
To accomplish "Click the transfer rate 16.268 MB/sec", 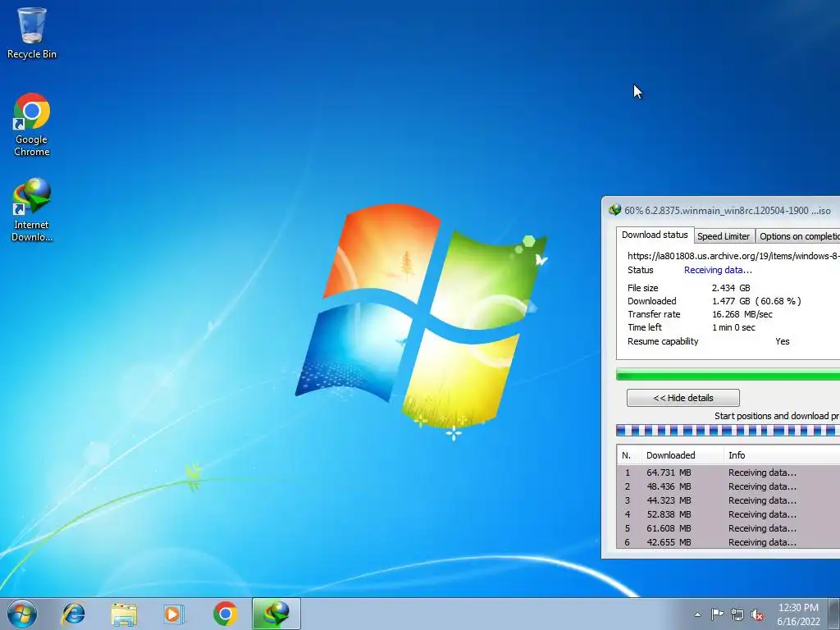I will click(742, 314).
